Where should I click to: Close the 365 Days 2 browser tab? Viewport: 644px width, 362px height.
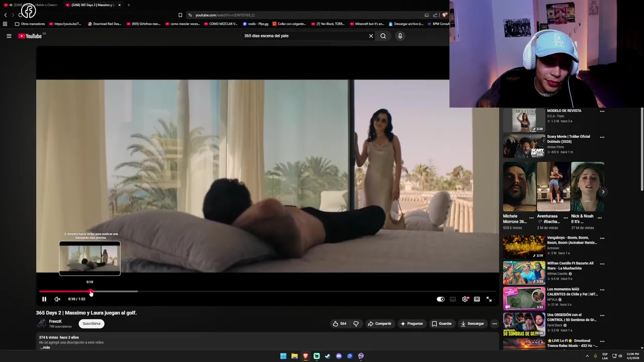119,5
